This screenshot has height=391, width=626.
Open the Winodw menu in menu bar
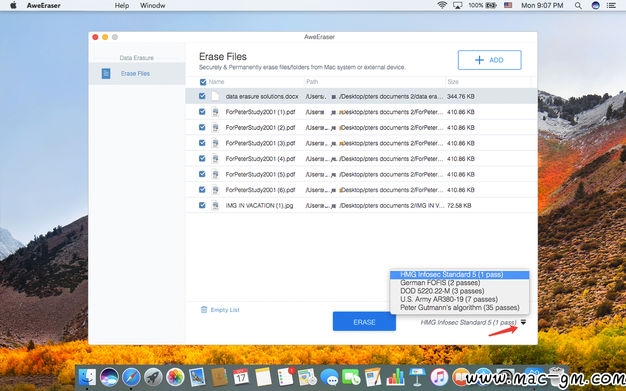coord(153,6)
